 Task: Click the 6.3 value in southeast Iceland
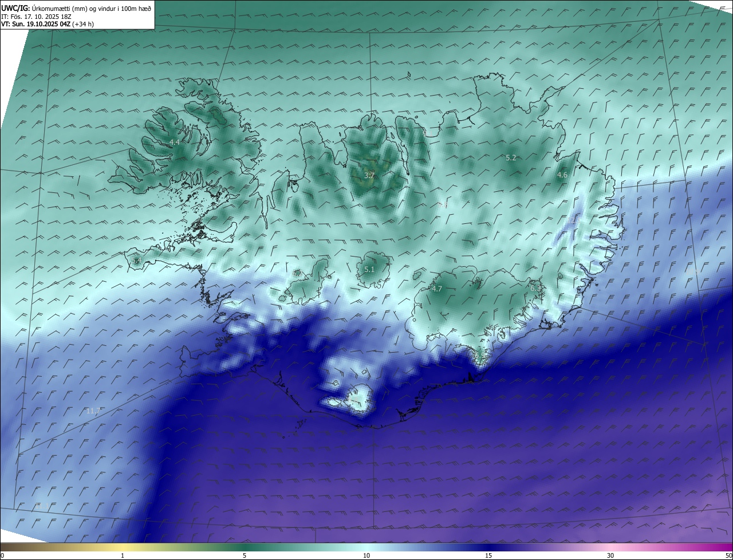pyautogui.click(x=535, y=288)
